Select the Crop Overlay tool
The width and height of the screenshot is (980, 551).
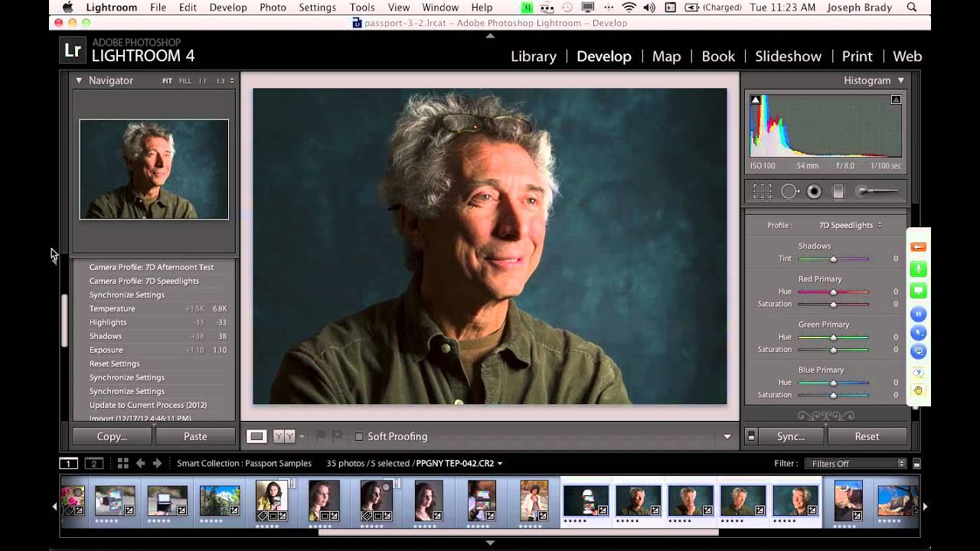tap(763, 191)
